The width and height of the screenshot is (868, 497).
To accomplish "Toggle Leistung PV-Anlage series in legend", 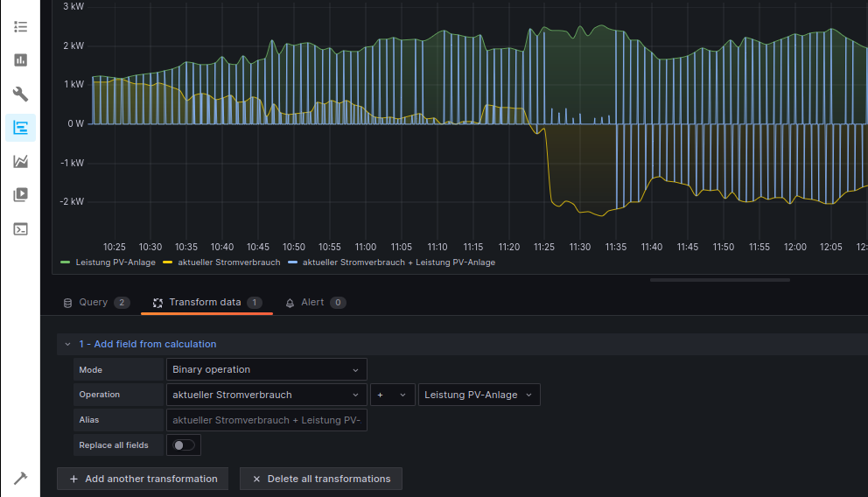I will [x=115, y=262].
